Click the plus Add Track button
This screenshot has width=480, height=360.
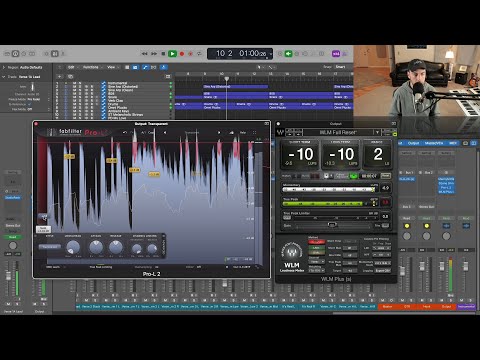pos(60,76)
